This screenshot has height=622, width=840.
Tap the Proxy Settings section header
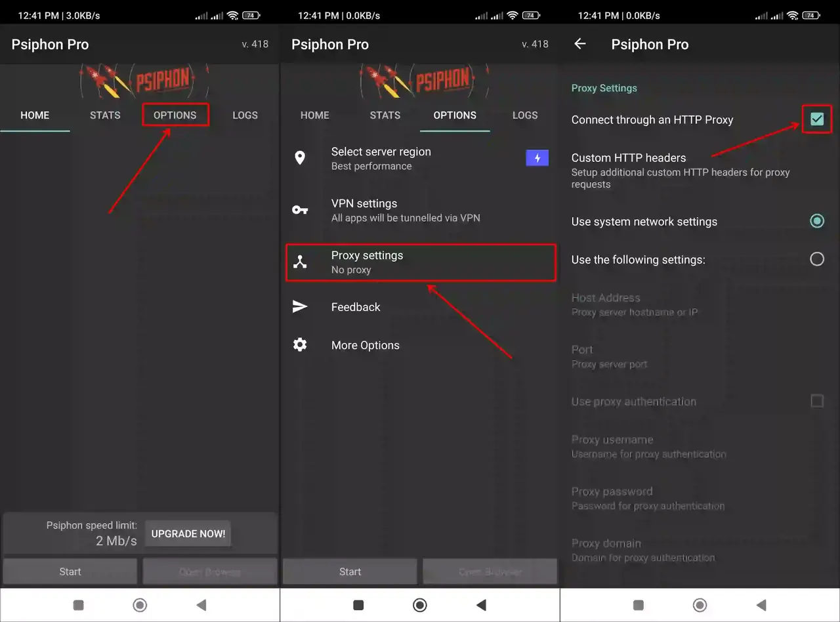(604, 88)
